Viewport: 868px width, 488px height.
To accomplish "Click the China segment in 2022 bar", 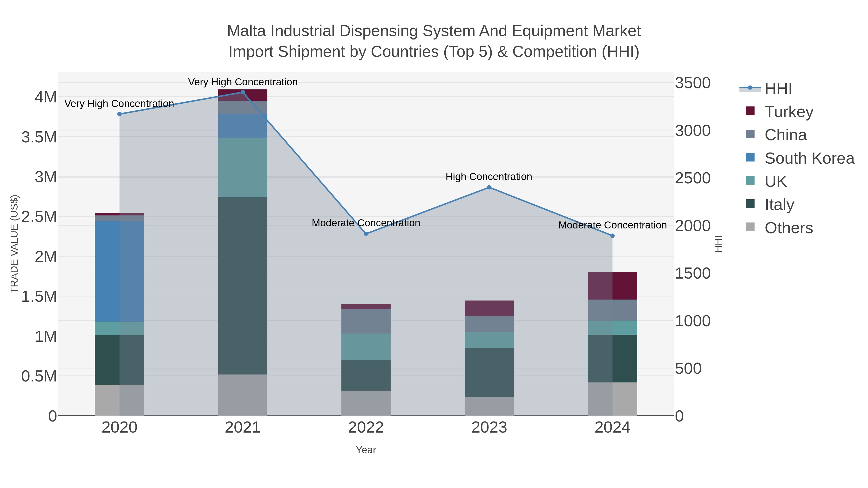I will [366, 321].
